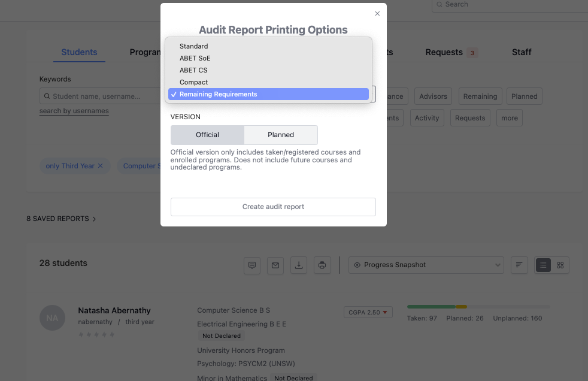Image resolution: width=588 pixels, height=381 pixels.
Task: Open the CGPA 2.50 dropdown
Action: (x=368, y=312)
